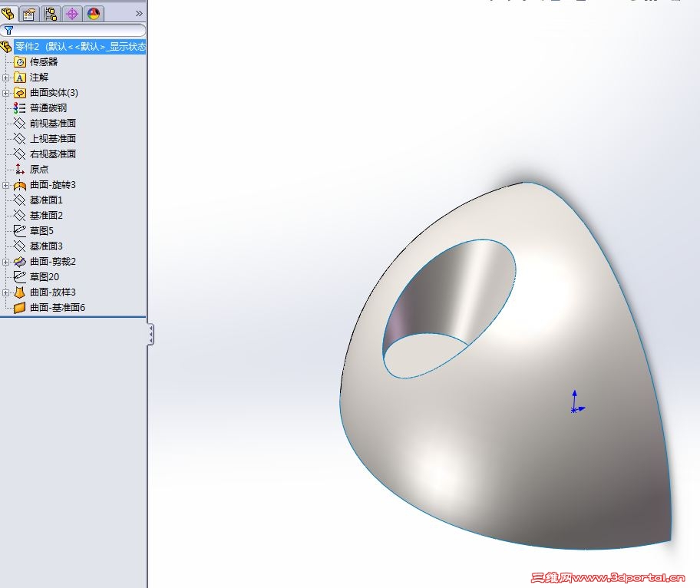Select 前视基准面 label
Image resolution: width=700 pixels, height=588 pixels.
[53, 124]
